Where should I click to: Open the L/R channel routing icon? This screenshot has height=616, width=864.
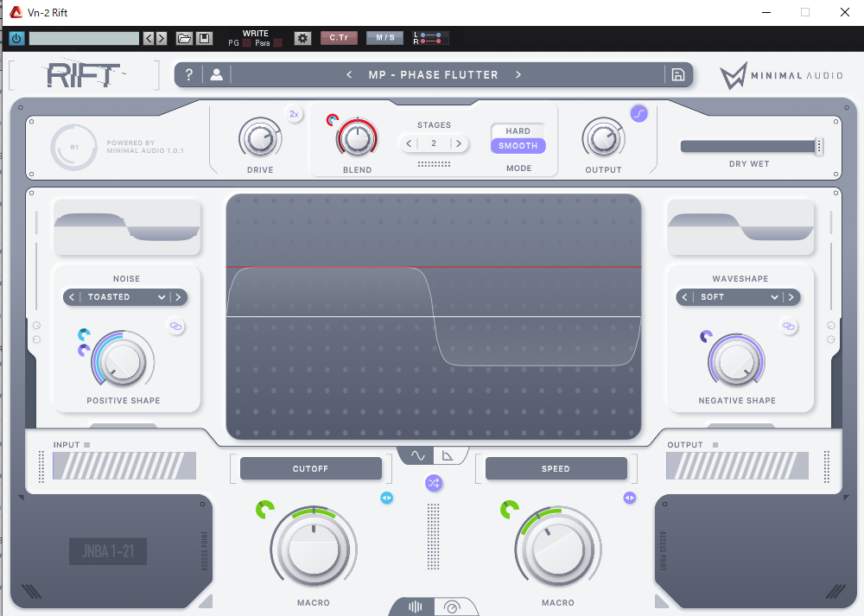tap(430, 38)
